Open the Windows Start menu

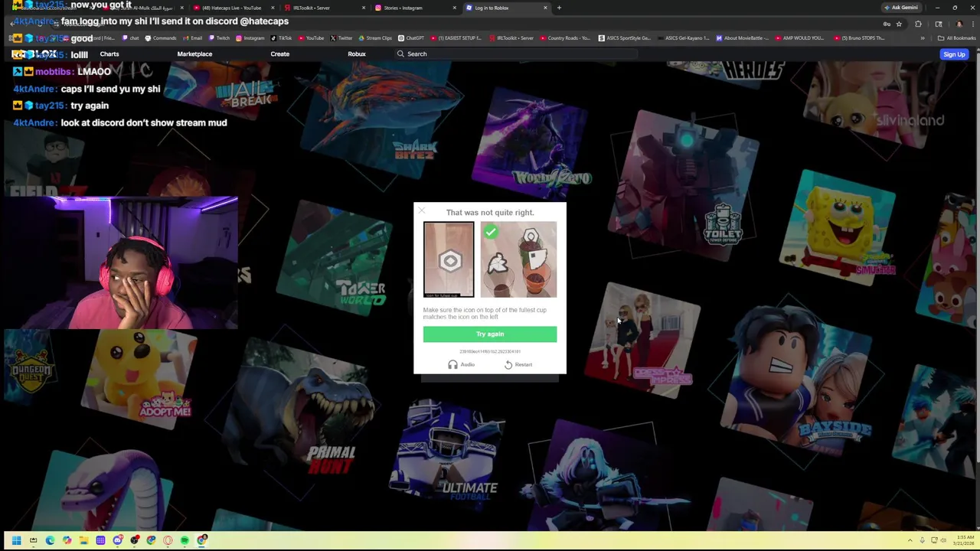point(16,540)
